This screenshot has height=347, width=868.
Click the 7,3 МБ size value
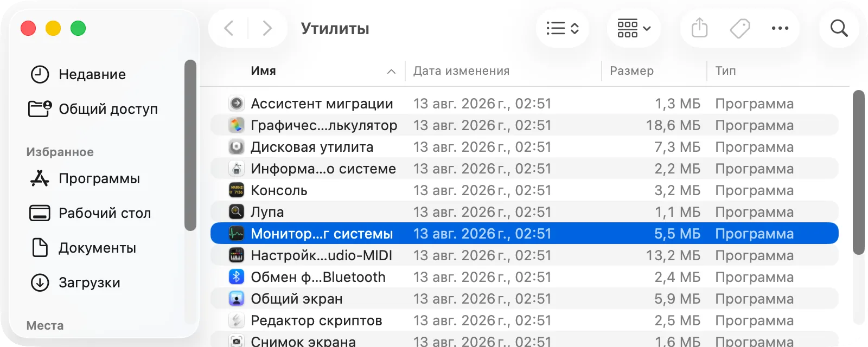[678, 147]
